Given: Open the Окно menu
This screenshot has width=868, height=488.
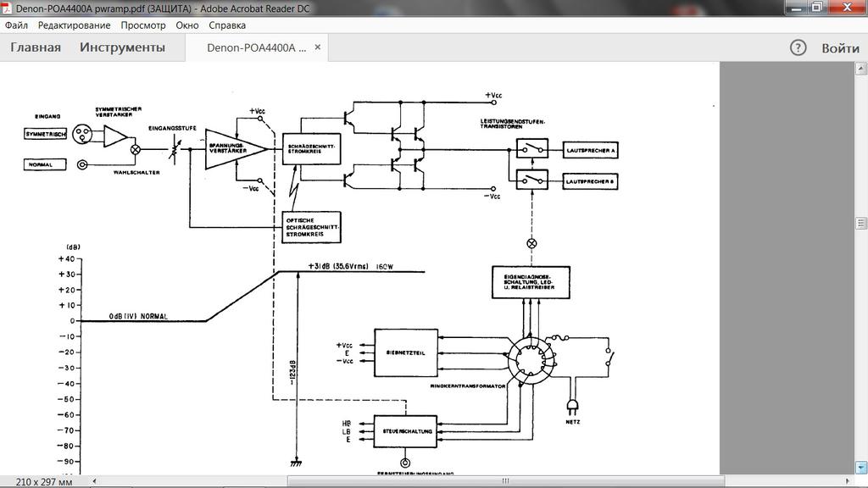Looking at the screenshot, I should pyautogui.click(x=187, y=25).
